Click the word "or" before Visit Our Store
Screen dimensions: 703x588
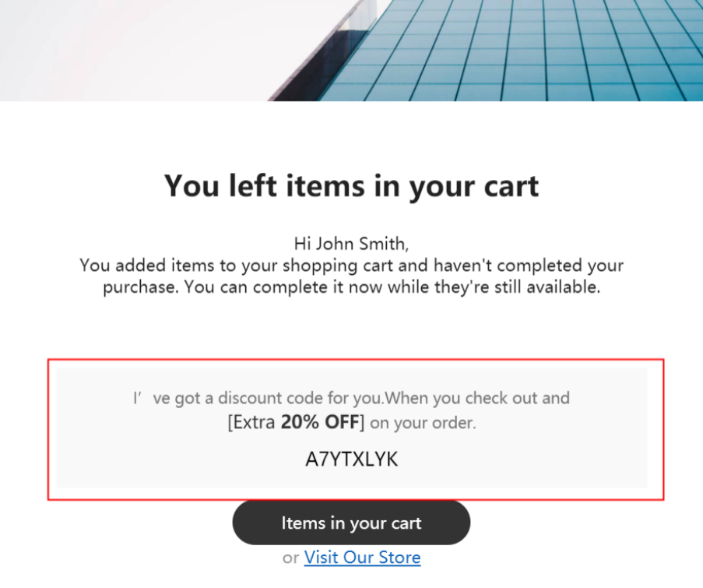pyautogui.click(x=290, y=558)
